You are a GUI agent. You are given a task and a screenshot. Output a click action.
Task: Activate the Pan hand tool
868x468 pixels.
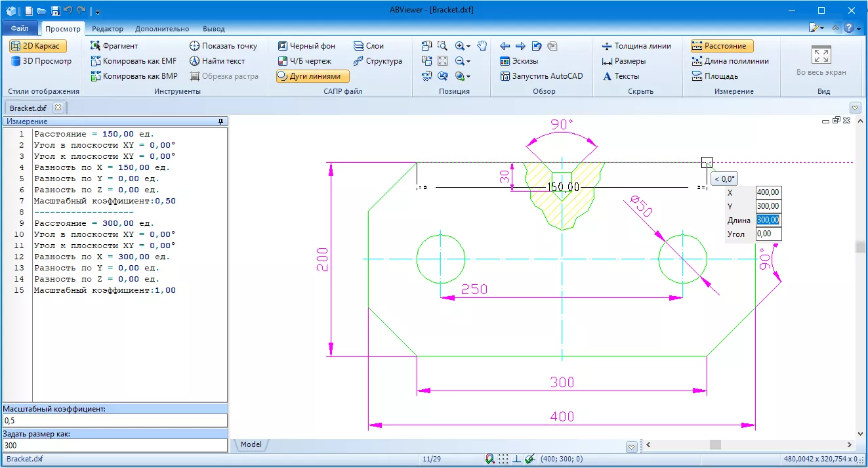483,46
